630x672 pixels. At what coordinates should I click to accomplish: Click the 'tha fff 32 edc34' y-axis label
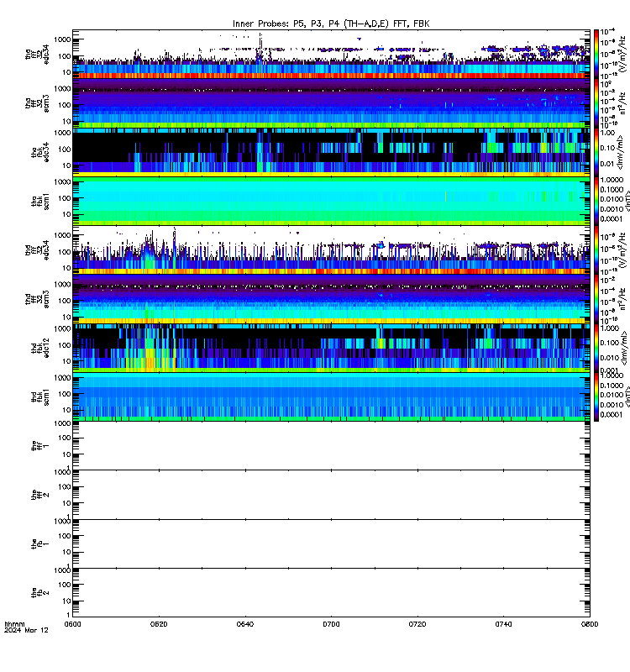pyautogui.click(x=37, y=54)
